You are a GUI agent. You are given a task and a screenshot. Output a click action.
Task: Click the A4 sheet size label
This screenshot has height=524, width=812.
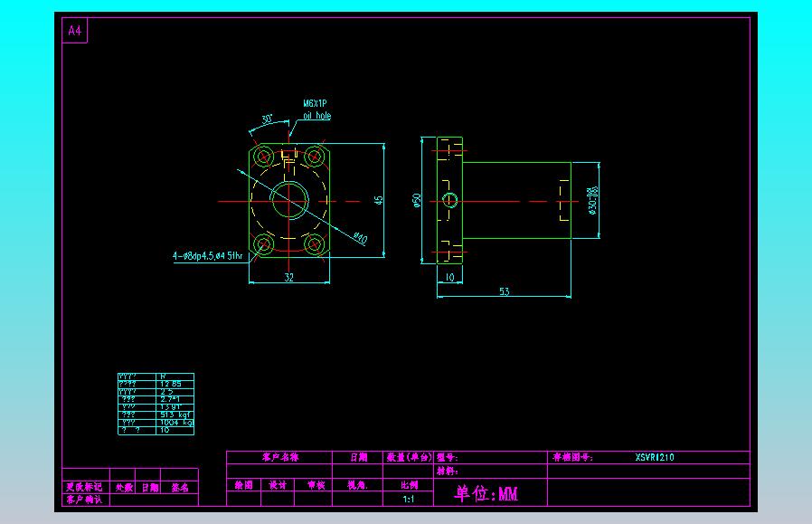coord(74,31)
